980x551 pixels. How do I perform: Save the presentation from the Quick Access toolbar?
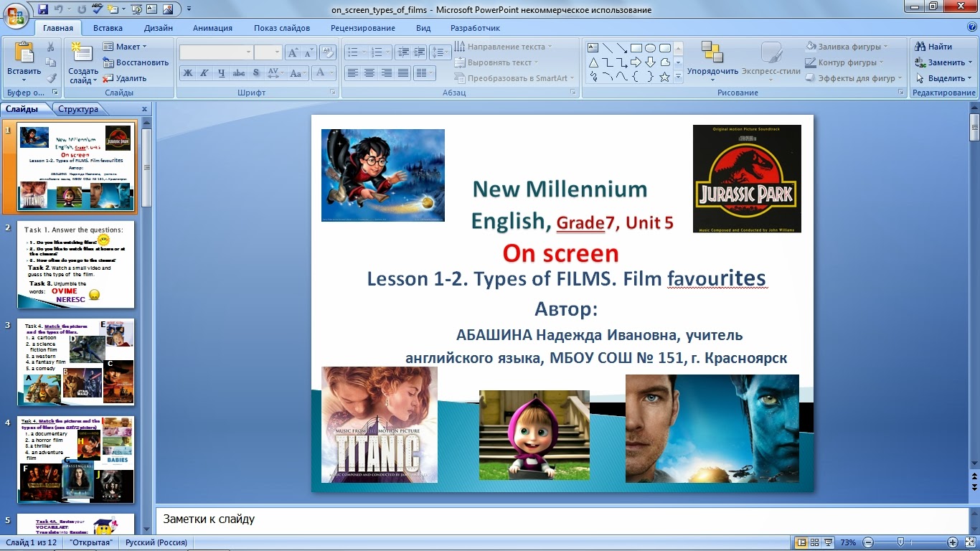coord(43,9)
